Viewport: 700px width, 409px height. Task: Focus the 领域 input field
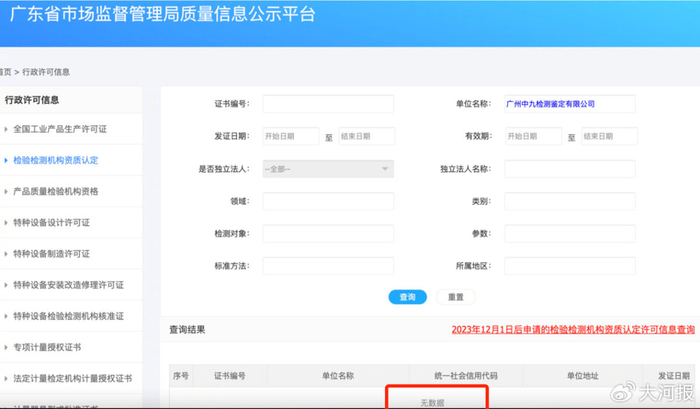[x=328, y=201]
